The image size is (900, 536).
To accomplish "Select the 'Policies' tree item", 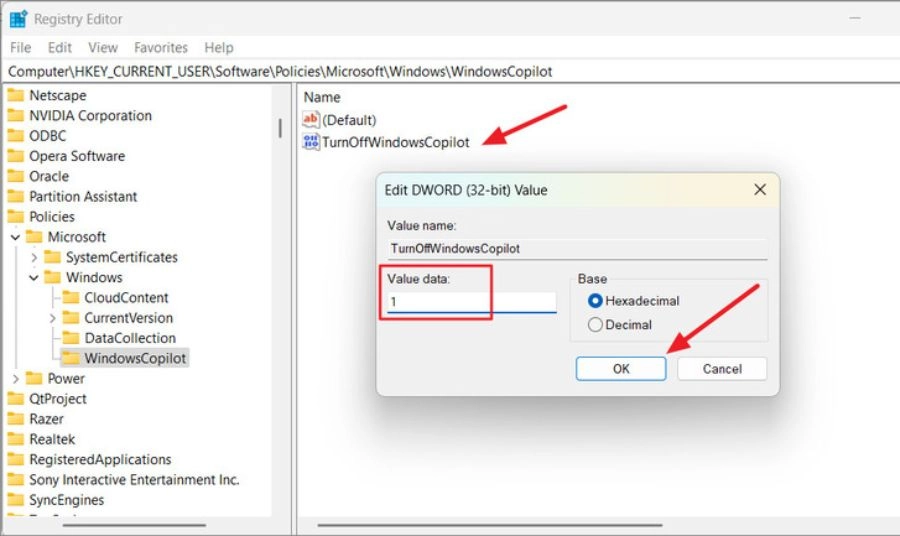I will [52, 217].
